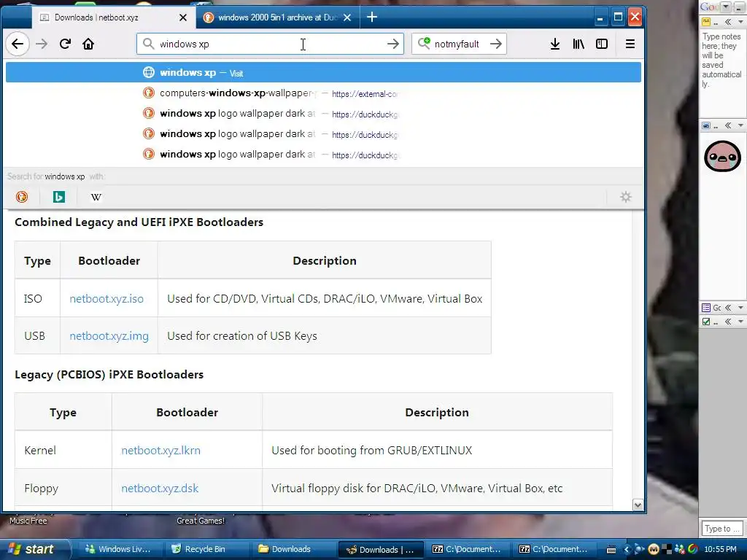747x560 pixels.
Task: Open the Google sidebar dropdown arrow
Action: pyautogui.click(x=726, y=7)
